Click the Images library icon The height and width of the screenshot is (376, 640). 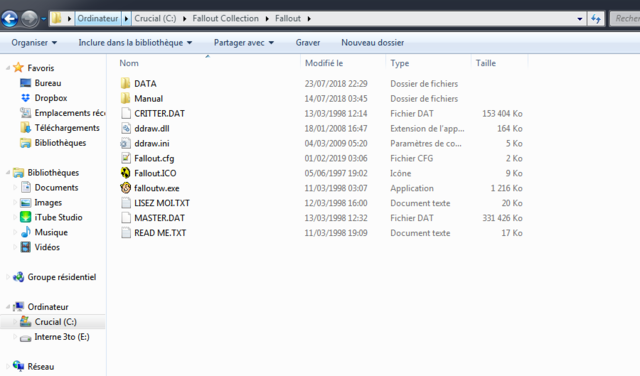[x=25, y=202]
